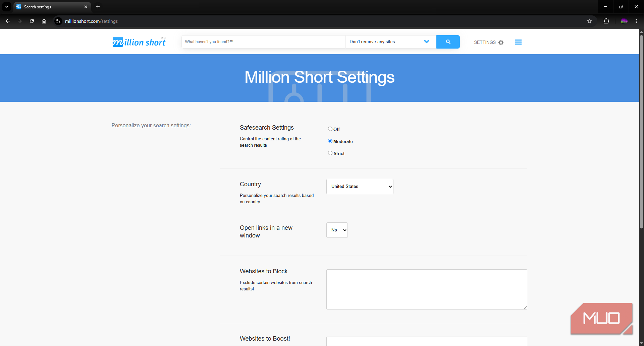Click the address bar URL

coord(91,21)
